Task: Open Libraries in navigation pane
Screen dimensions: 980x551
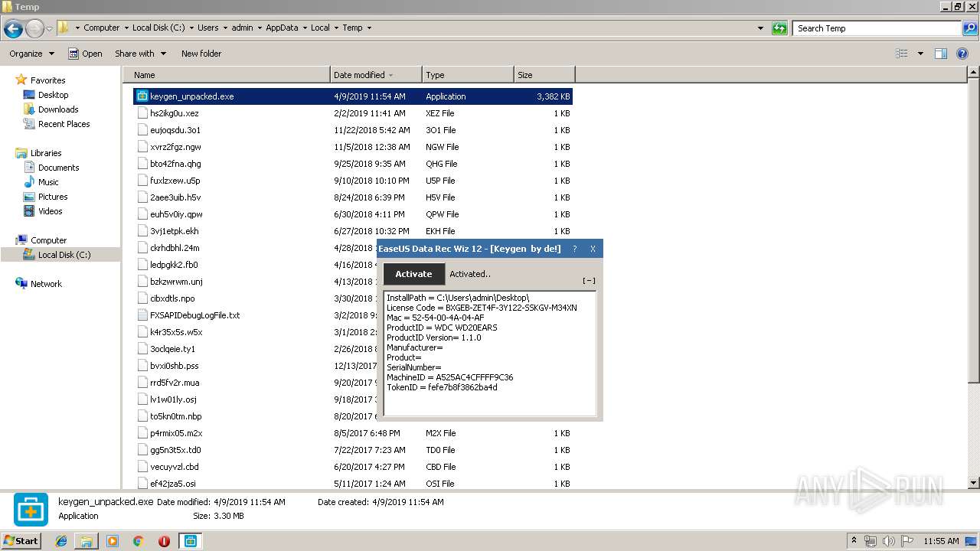Action: click(46, 153)
